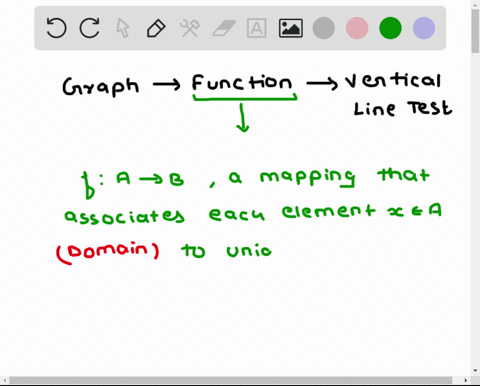Click the handwritten 'Line Test' text
480x386 pixels.
point(402,108)
